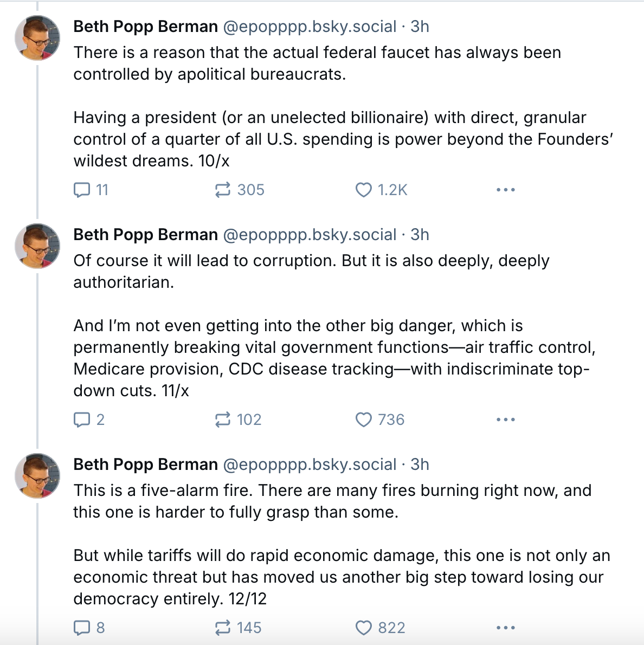Open more options on the 12/12 post
The height and width of the screenshot is (645, 644).
(505, 628)
